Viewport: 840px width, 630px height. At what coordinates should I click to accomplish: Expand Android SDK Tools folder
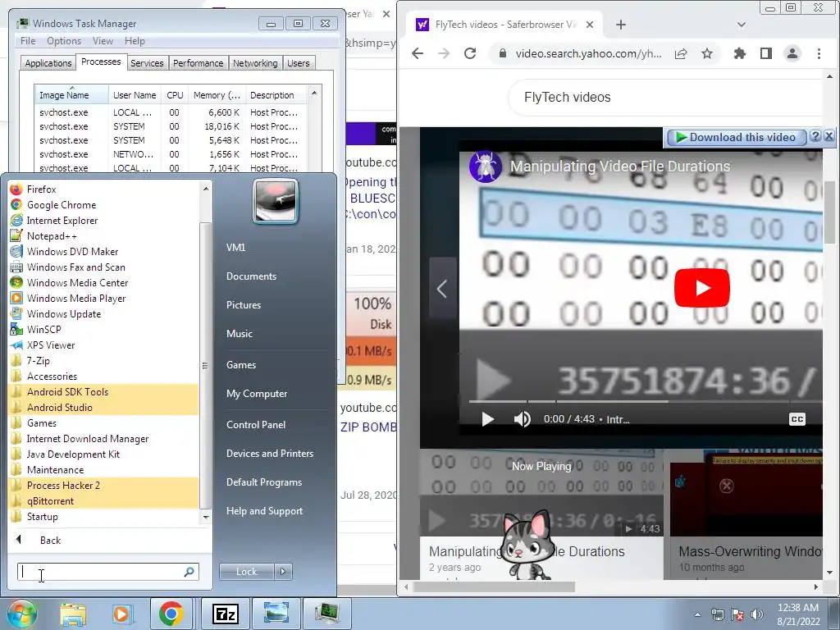point(67,391)
